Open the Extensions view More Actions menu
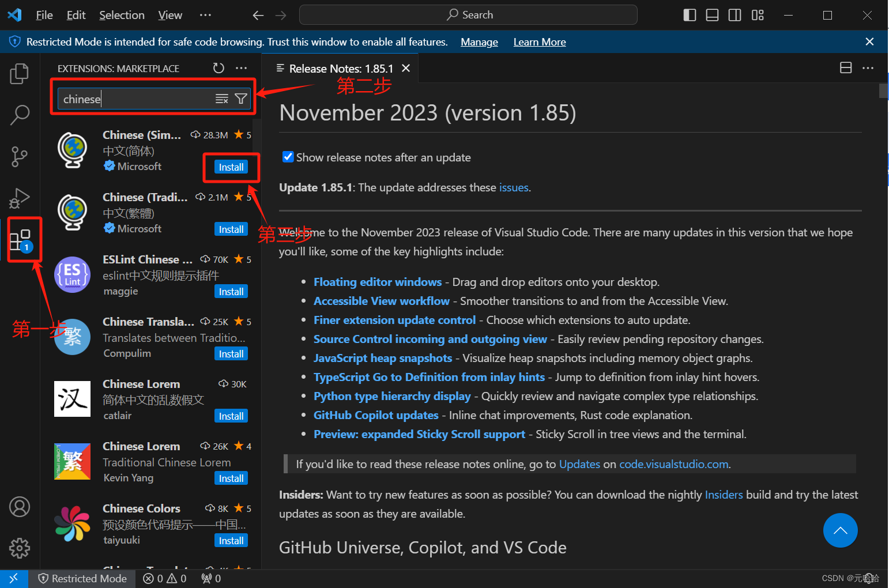 click(x=241, y=67)
